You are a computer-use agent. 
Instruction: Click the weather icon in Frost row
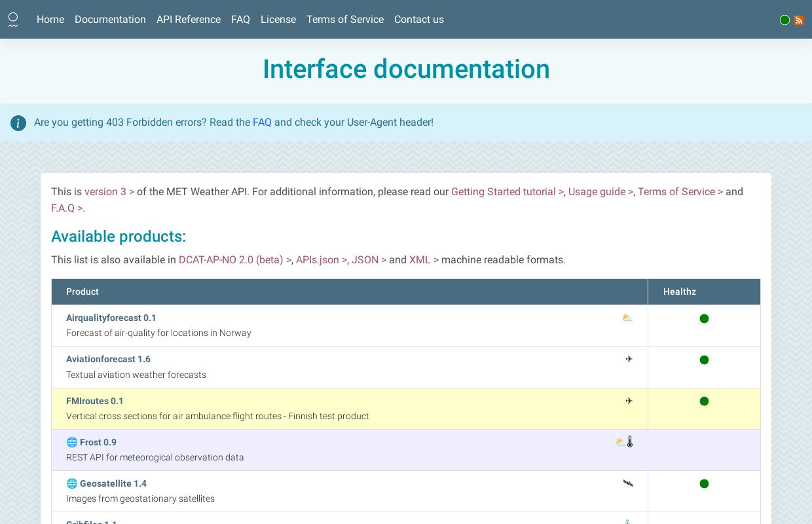(x=620, y=442)
